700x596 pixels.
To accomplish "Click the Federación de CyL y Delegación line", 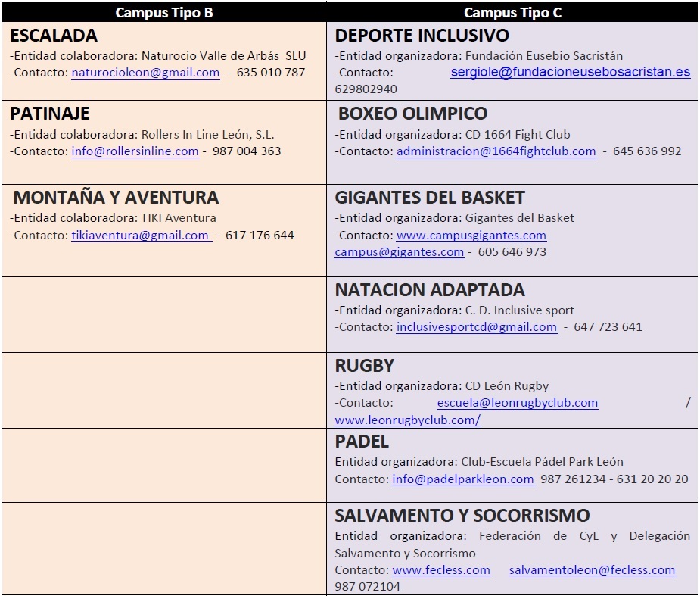I will pyautogui.click(x=512, y=535).
